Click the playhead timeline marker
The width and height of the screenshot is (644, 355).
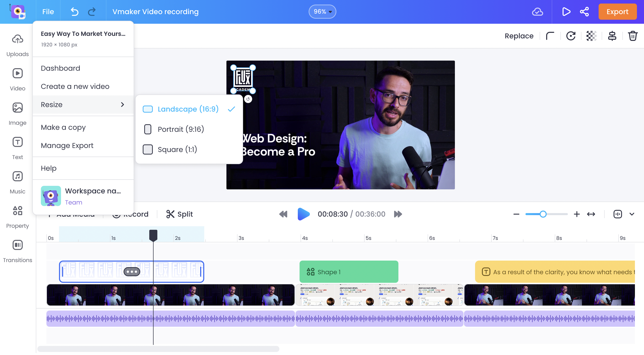[153, 234]
